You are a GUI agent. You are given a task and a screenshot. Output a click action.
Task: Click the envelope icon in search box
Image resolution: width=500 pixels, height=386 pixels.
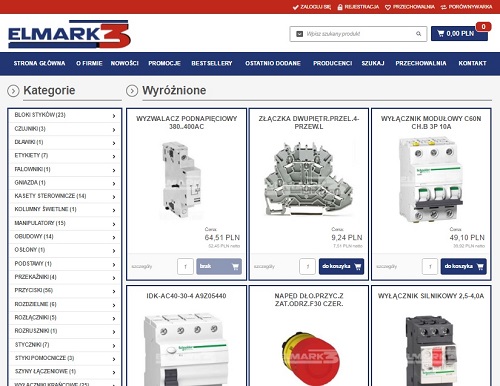pyautogui.click(x=300, y=34)
